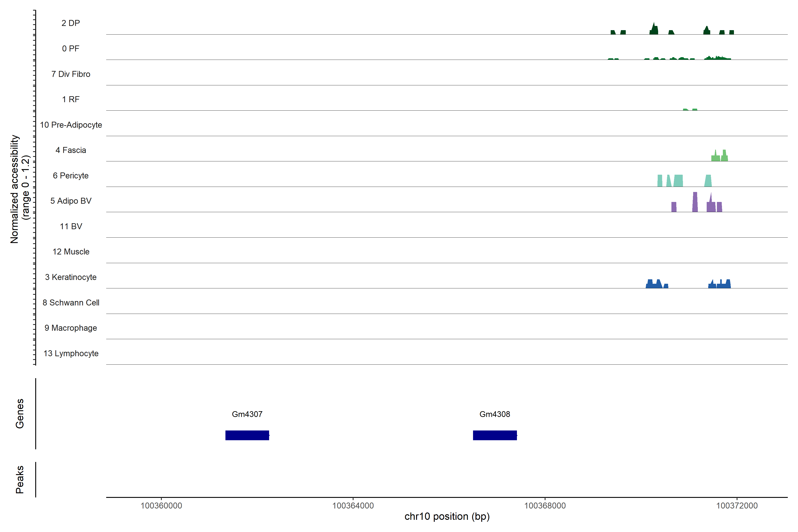Click the Gm4308 gene label
This screenshot has height=532, width=798.
pyautogui.click(x=495, y=414)
